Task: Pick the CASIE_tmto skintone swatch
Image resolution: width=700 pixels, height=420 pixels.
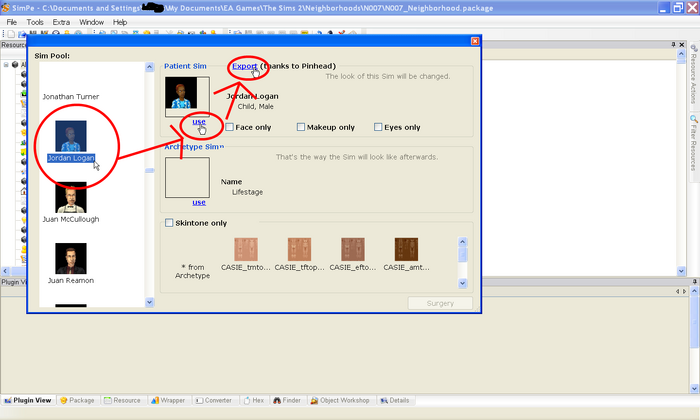Action: [246, 249]
